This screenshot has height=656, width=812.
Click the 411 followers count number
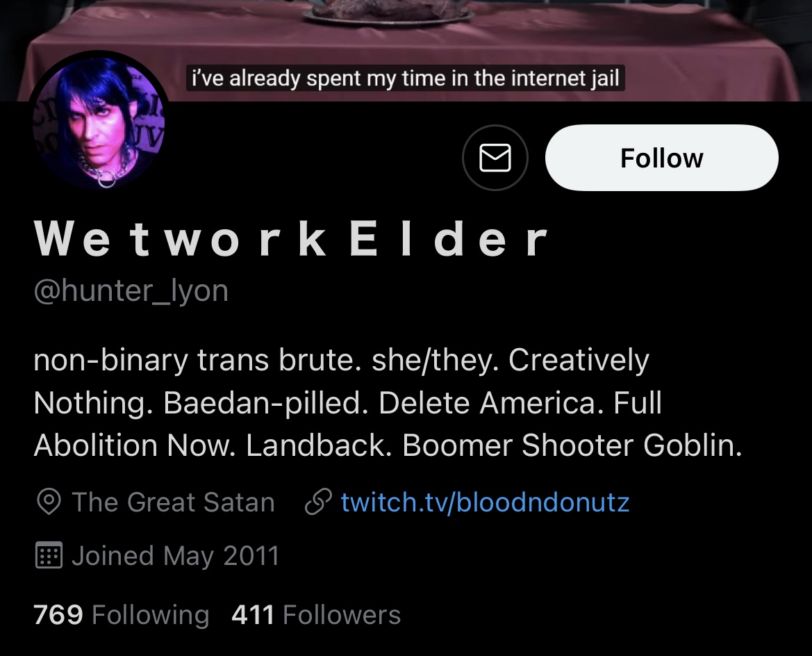(253, 615)
